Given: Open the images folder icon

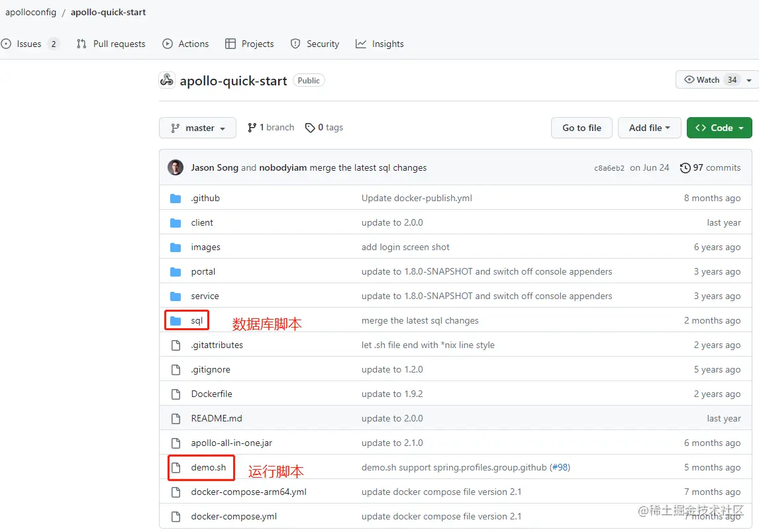Looking at the screenshot, I should click(176, 247).
